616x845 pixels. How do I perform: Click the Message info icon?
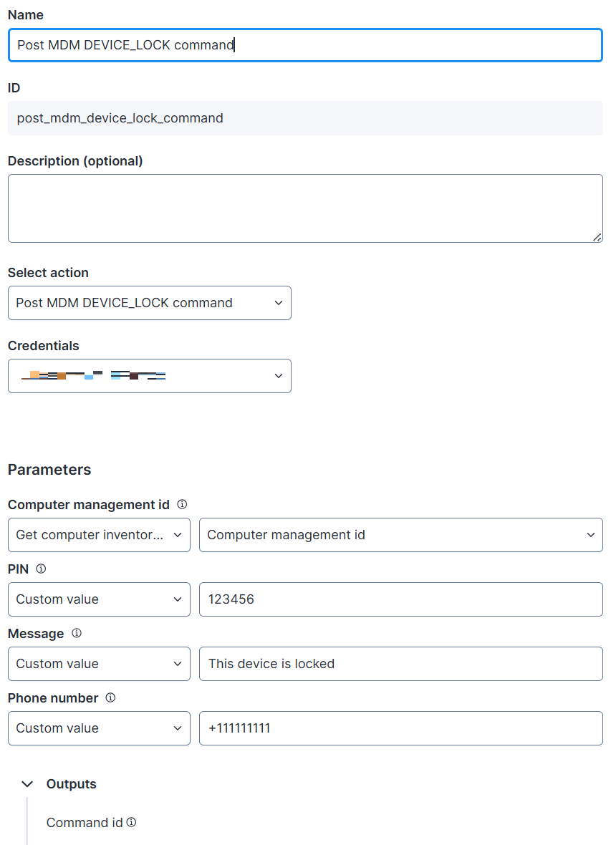77,634
